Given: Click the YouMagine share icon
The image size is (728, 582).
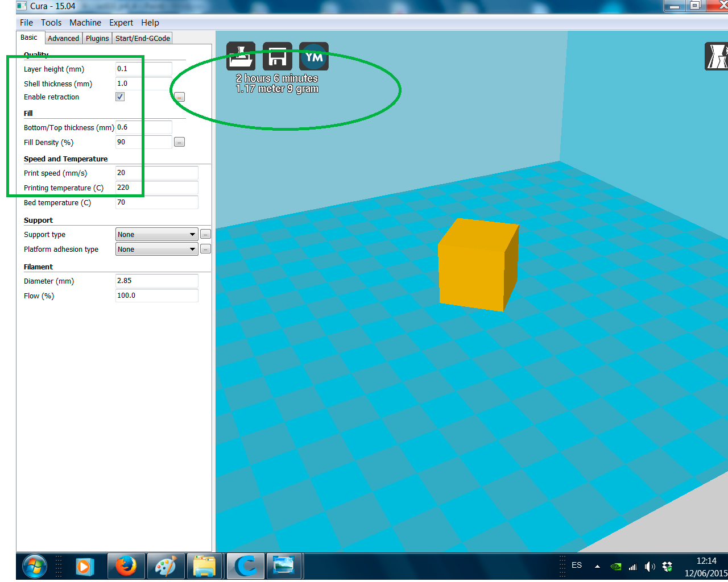Looking at the screenshot, I should pyautogui.click(x=313, y=56).
